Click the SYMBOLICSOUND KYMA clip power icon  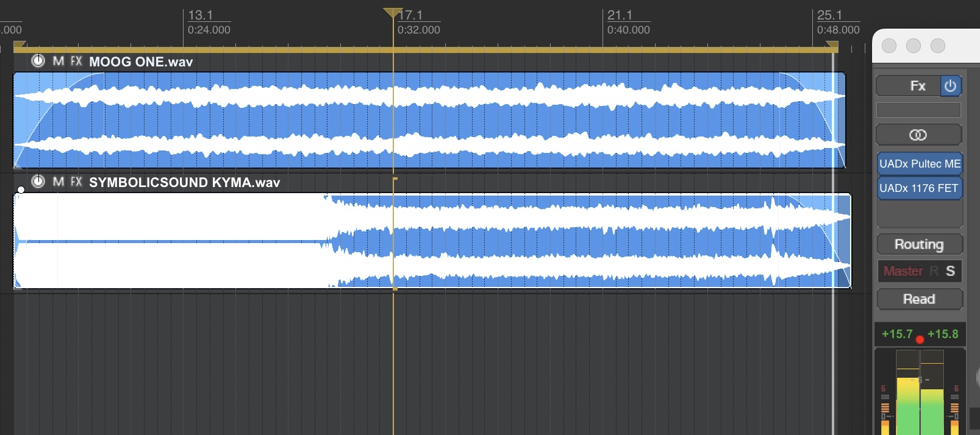click(x=38, y=182)
